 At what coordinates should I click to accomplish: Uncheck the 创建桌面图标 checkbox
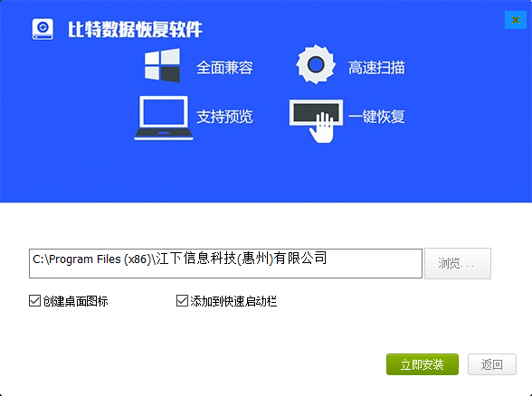tap(34, 301)
